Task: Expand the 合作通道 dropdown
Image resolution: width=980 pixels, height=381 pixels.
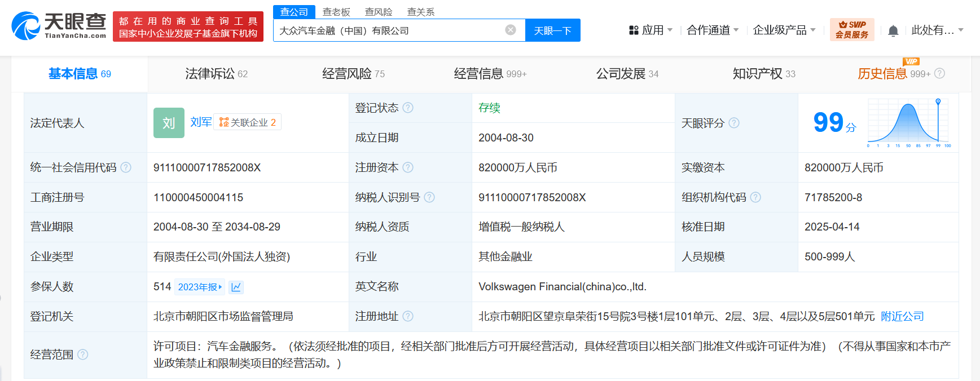Action: 712,30
